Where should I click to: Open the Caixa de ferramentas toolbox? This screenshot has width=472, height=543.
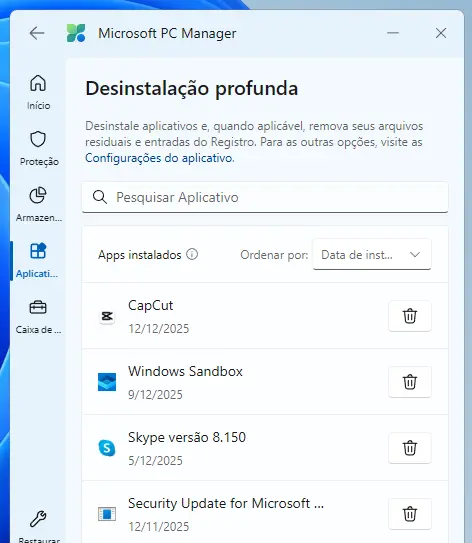[38, 317]
